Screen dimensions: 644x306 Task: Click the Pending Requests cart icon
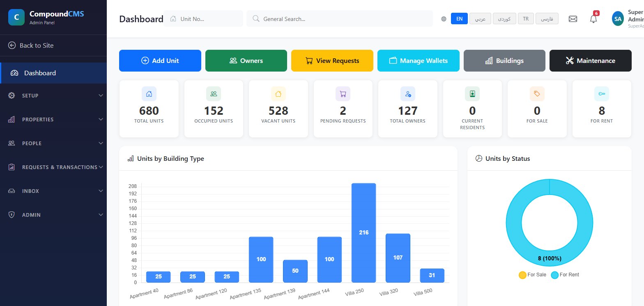coord(343,94)
